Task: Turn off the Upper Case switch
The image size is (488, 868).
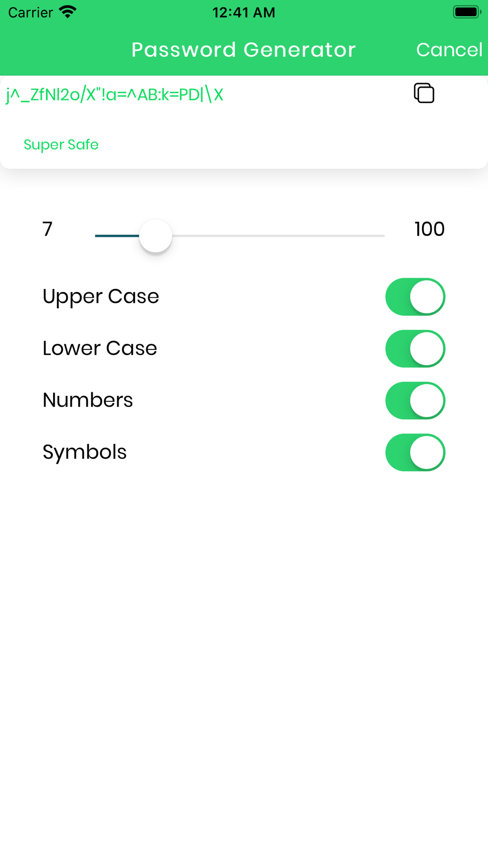Action: 415,297
